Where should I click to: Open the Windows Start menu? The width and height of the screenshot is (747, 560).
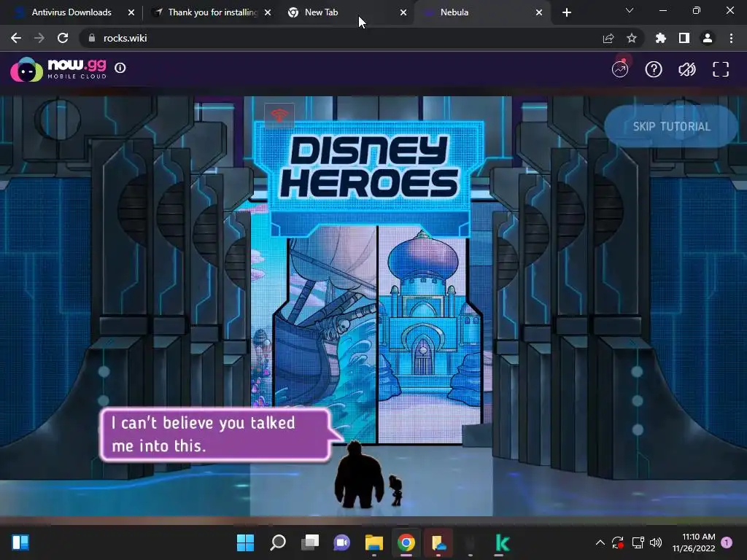click(x=245, y=542)
